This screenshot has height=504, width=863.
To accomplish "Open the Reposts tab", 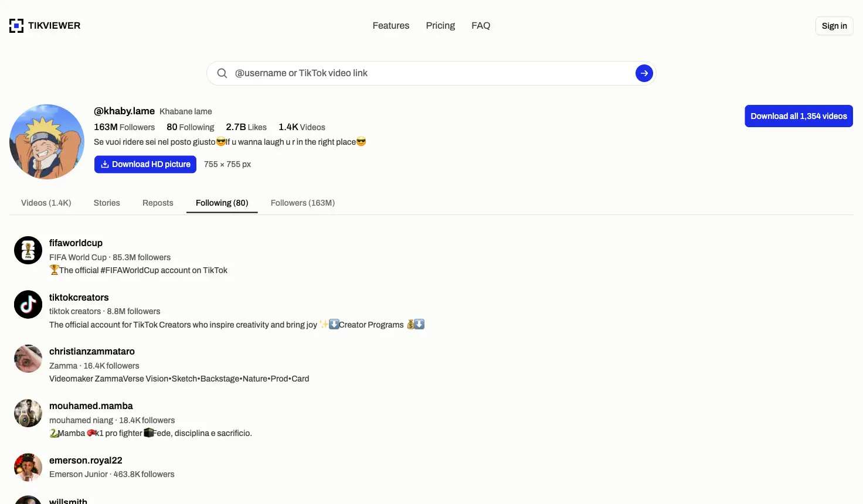I will pyautogui.click(x=158, y=203).
